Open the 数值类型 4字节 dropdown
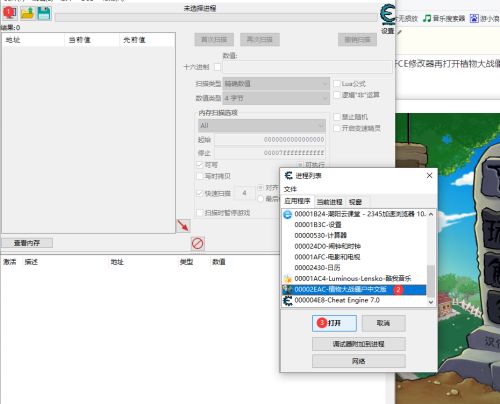Image resolution: width=500 pixels, height=404 pixels. tap(276, 98)
